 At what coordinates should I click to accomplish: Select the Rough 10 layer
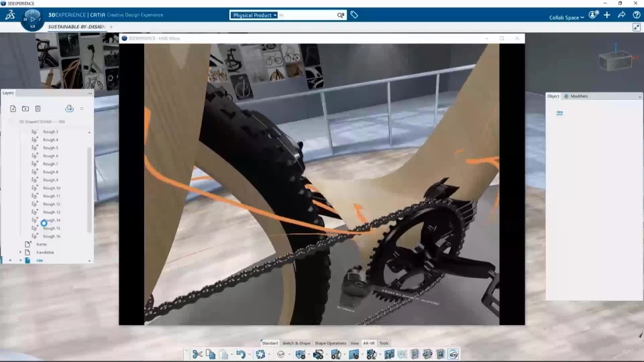point(52,188)
